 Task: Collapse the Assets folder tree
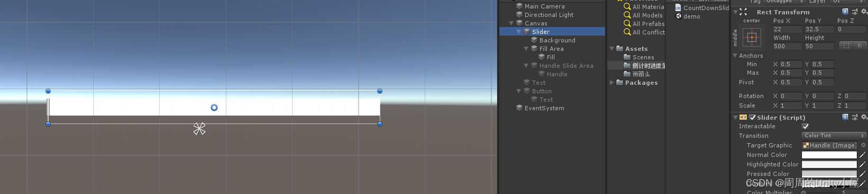tap(611, 49)
